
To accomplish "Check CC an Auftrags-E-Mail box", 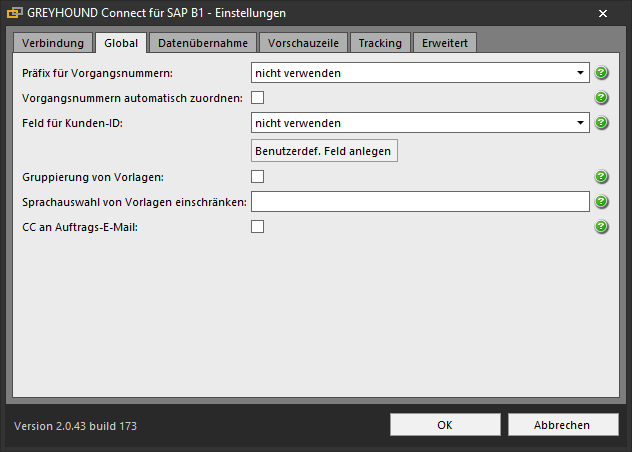I will pos(258,227).
